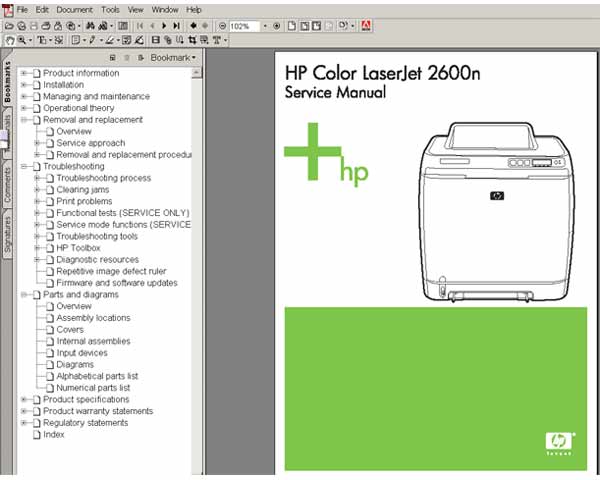Select the TouchUp Text tool
The image size is (600, 480).
pyautogui.click(x=217, y=40)
